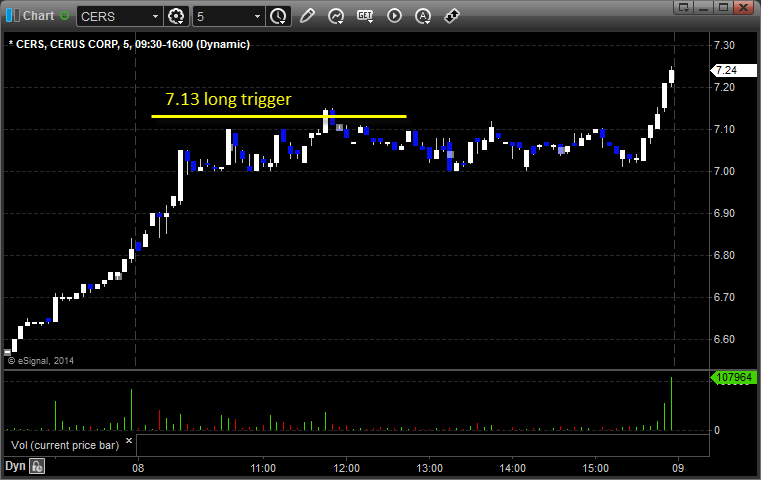Open the gear settings menu
Screen dimensions: 761x480
[176, 17]
